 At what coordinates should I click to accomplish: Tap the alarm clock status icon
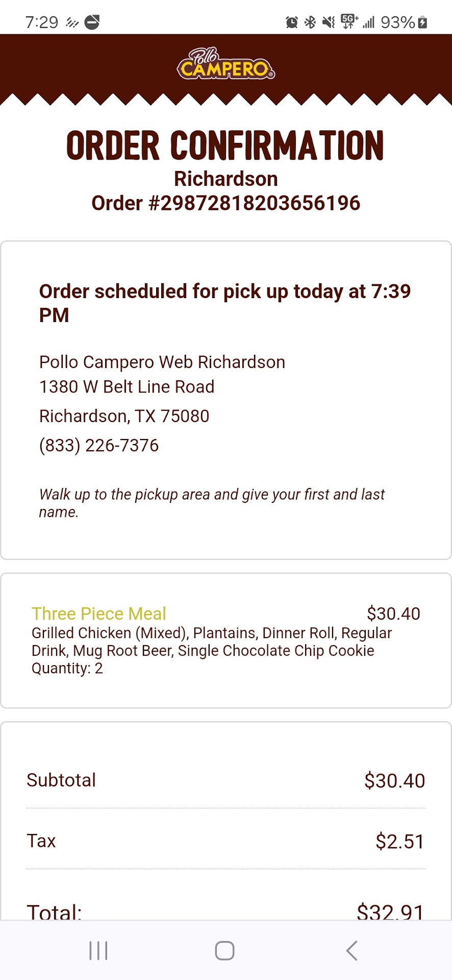click(x=292, y=22)
